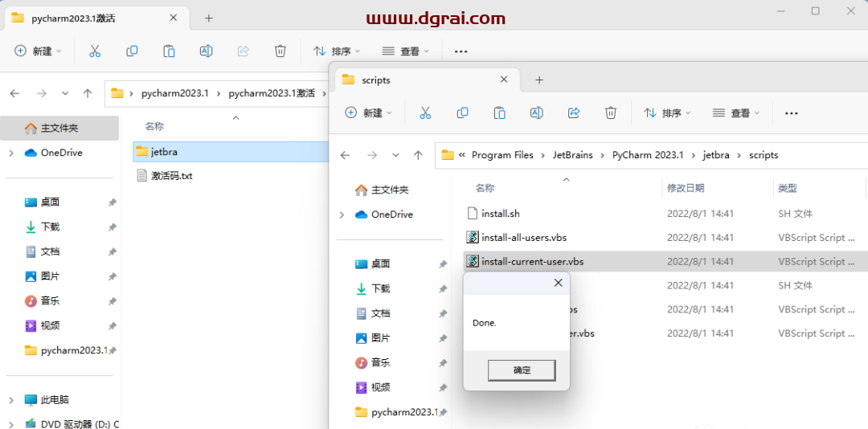
Task: Open 查看 dropdown in pycharm2023.1激活 window
Action: click(405, 51)
